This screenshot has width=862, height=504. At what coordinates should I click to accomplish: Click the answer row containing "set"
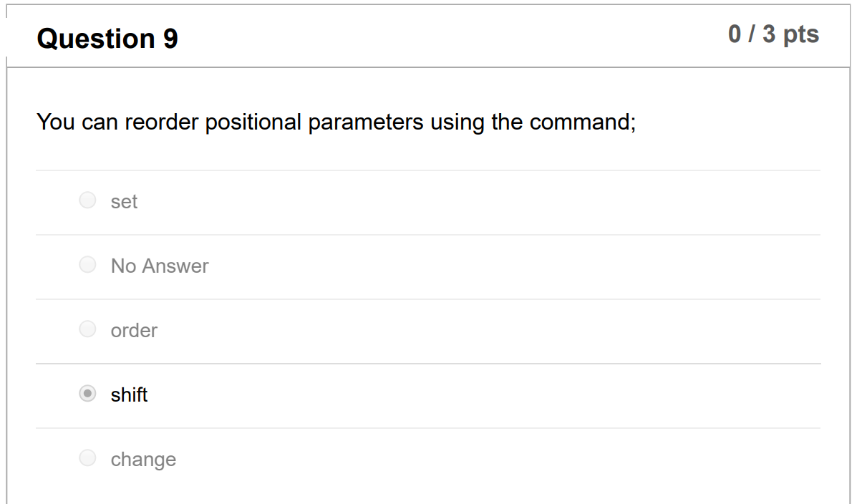(x=428, y=201)
